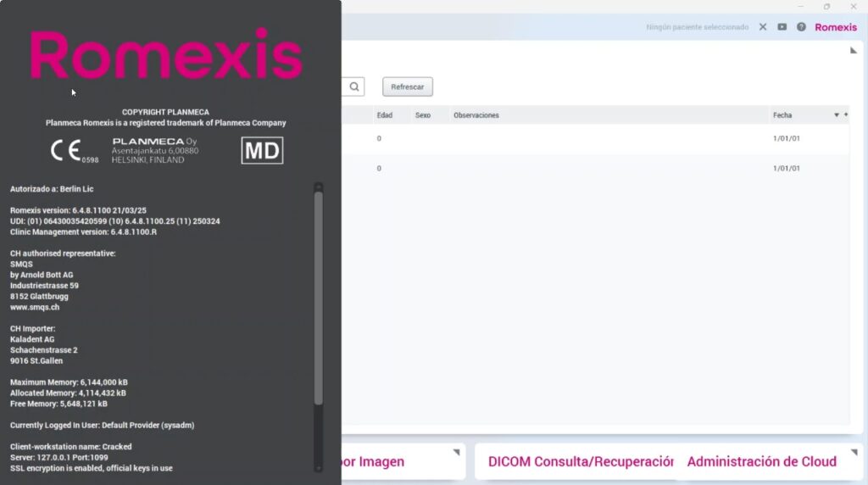Expand corner arrow on Administración de Cloud card
Image resolution: width=868 pixels, height=485 pixels.
pyautogui.click(x=854, y=452)
